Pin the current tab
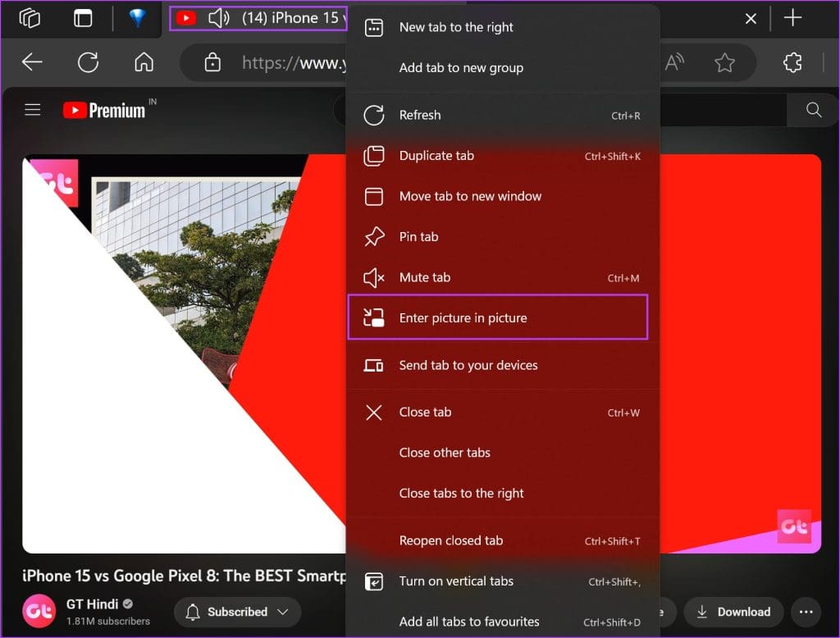The width and height of the screenshot is (840, 638). (x=418, y=236)
